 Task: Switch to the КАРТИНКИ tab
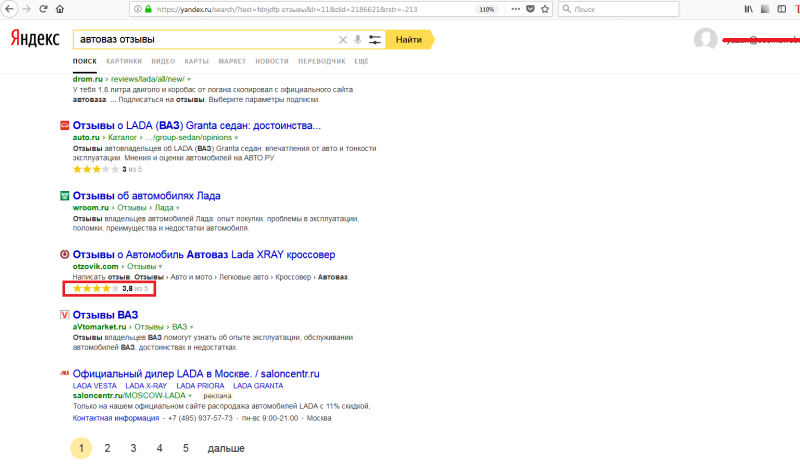(124, 61)
